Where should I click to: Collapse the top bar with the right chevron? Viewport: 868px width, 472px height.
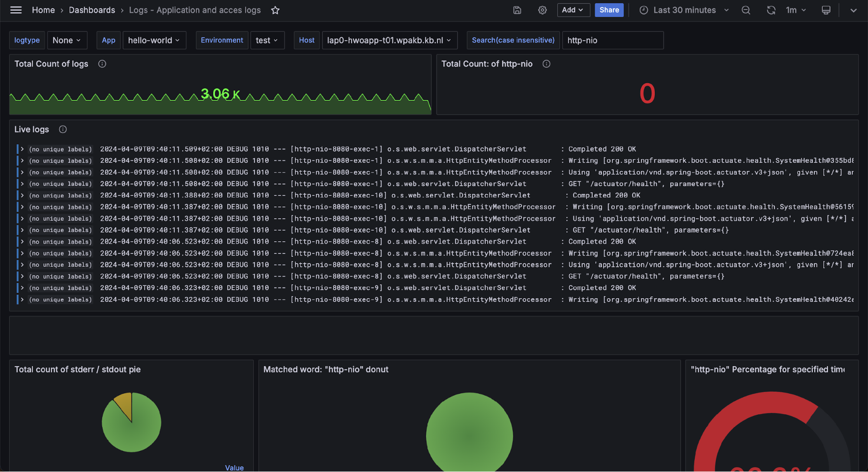click(854, 10)
